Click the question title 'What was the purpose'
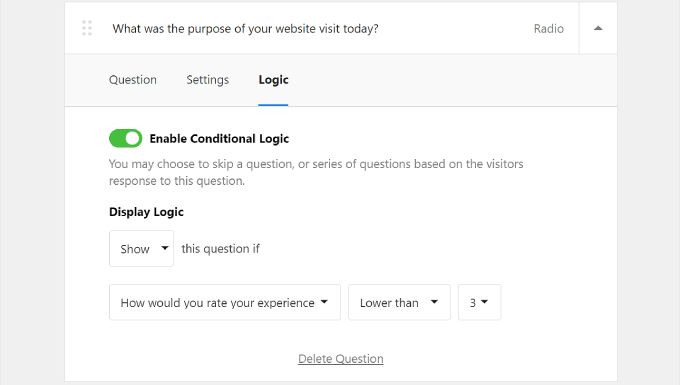The height and width of the screenshot is (385, 680). point(245,29)
